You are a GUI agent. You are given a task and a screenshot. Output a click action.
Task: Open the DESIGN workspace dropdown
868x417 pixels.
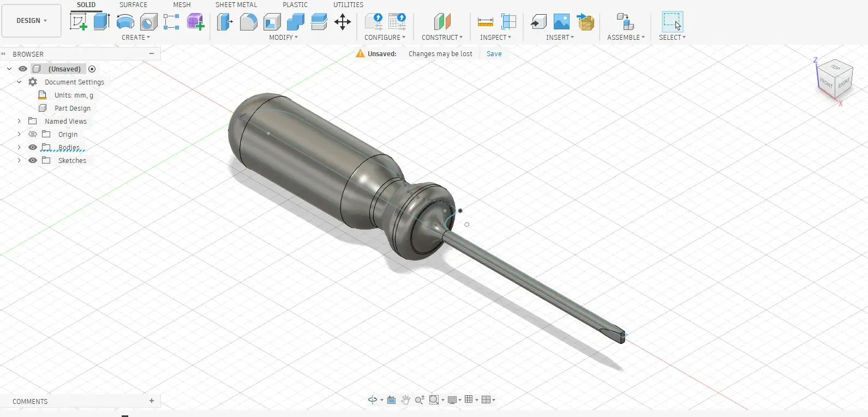[x=32, y=21]
